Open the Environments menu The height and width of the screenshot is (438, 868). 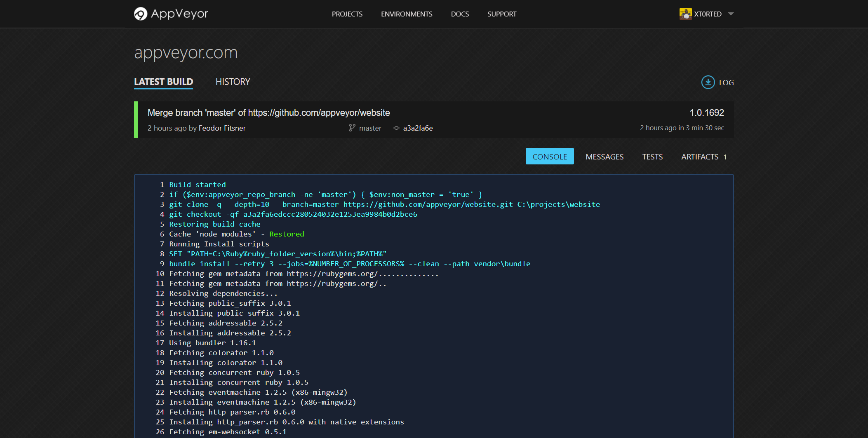tap(407, 14)
